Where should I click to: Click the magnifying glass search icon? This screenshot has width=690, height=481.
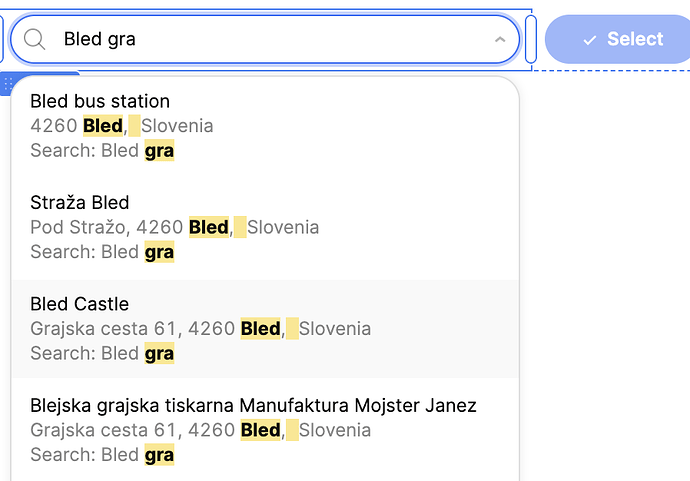tap(34, 39)
